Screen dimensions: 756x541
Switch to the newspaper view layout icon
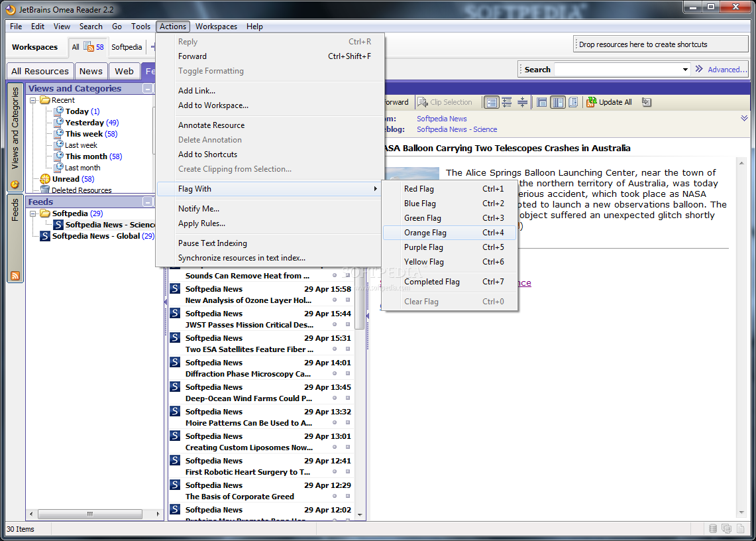pos(573,102)
